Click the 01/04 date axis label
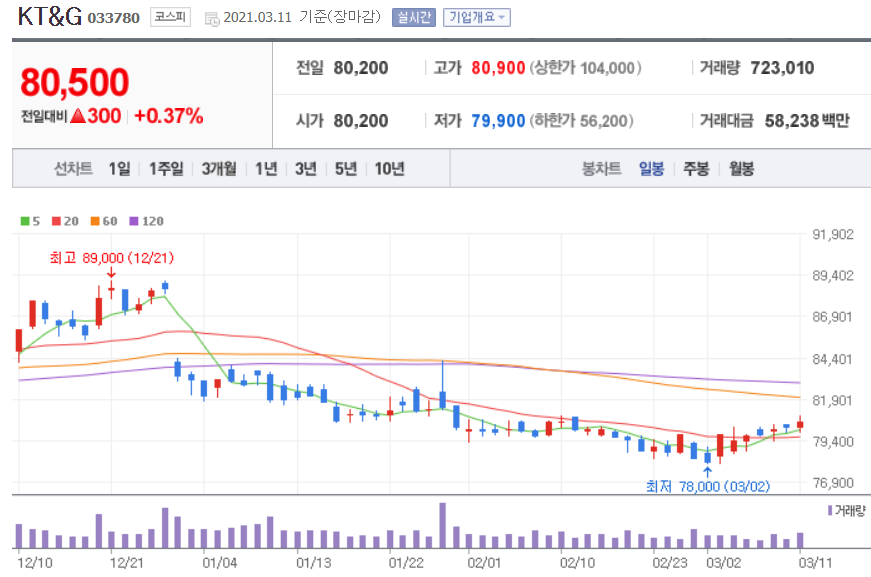This screenshot has height=577, width=871. click(x=219, y=563)
